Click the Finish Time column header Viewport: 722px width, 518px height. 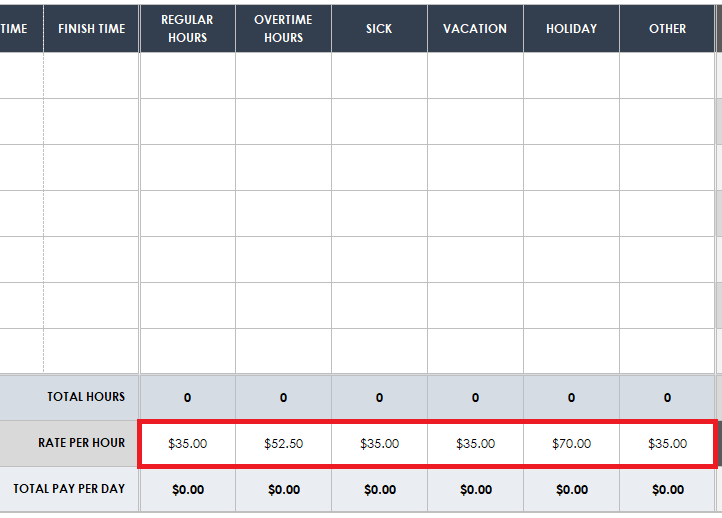[x=91, y=29]
